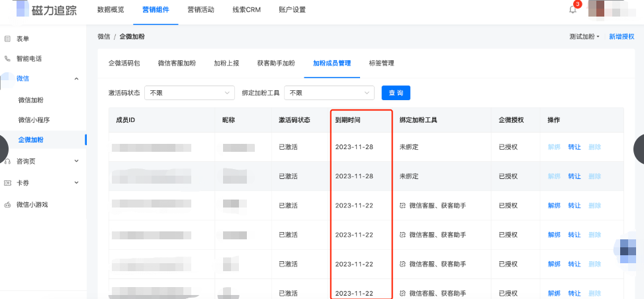
Task: Click 微信 in the breadcrumb
Action: pyautogui.click(x=104, y=36)
